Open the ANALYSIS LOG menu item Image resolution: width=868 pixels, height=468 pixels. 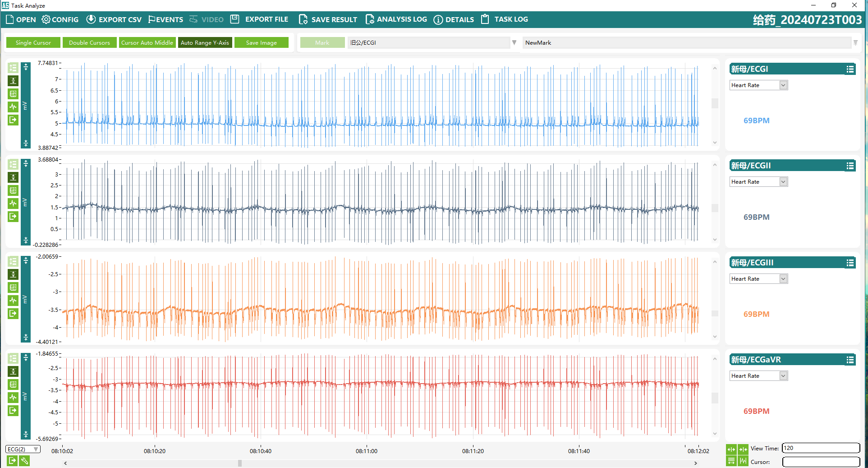[x=396, y=19]
